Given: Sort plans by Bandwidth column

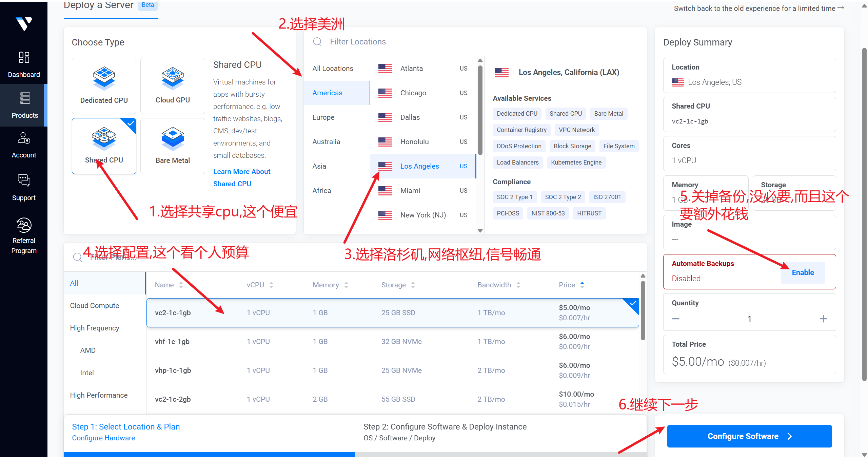Looking at the screenshot, I should point(499,285).
